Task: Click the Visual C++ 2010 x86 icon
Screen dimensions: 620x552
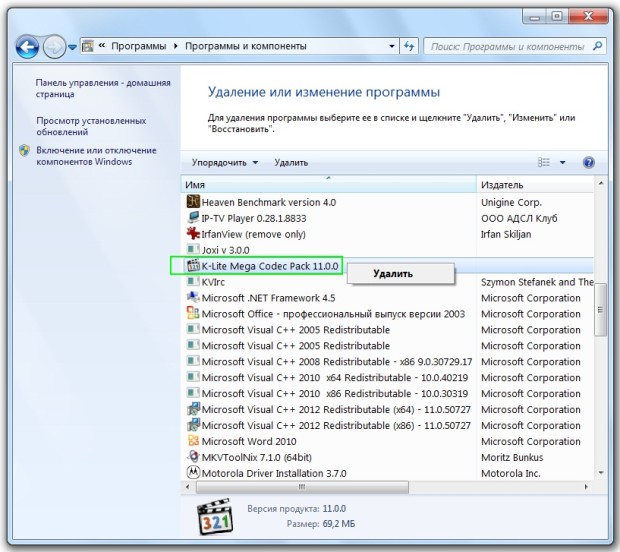Action: [193, 393]
